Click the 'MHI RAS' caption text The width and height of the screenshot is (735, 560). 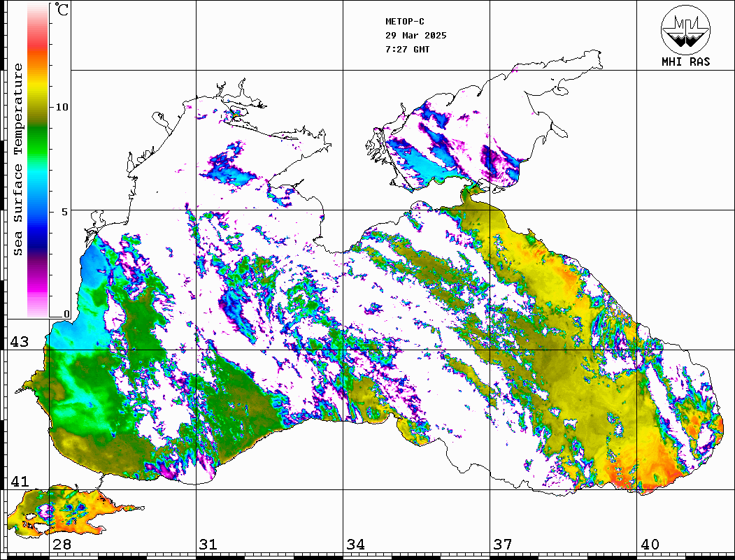686,62
